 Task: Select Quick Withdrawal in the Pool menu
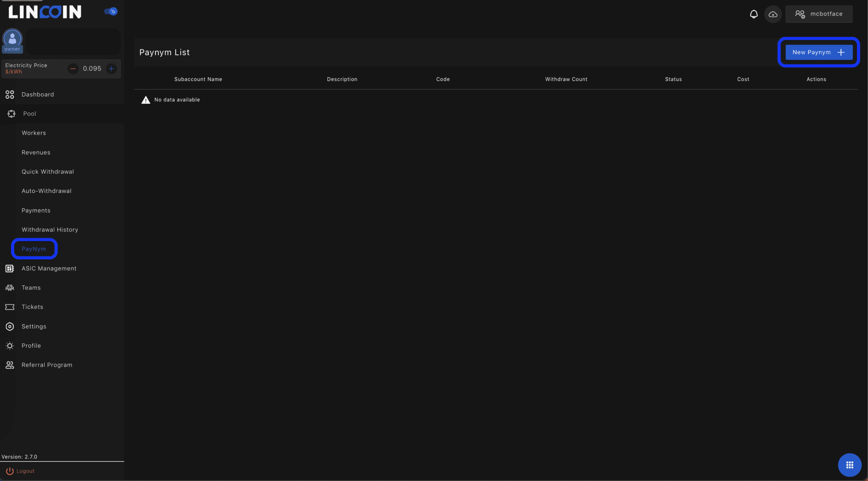(x=47, y=171)
